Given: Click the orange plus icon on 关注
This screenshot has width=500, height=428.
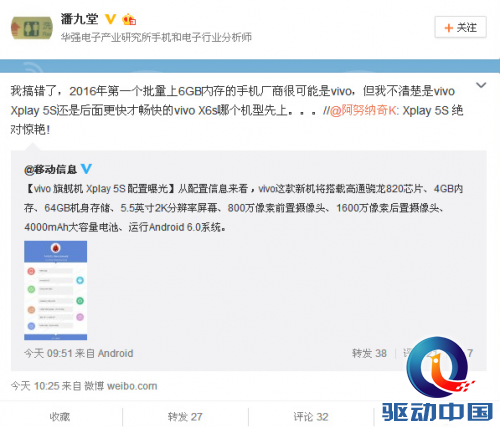Looking at the screenshot, I should point(449,28).
